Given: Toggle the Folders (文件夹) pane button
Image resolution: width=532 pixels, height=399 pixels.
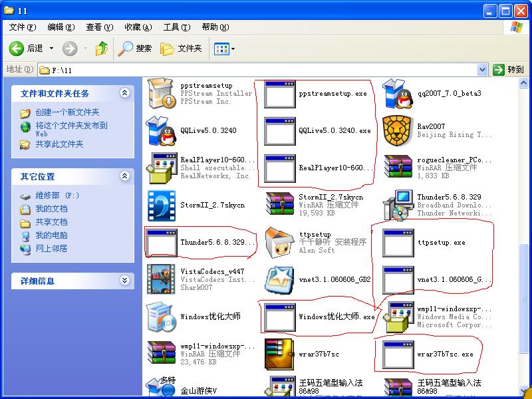Looking at the screenshot, I should point(181,49).
